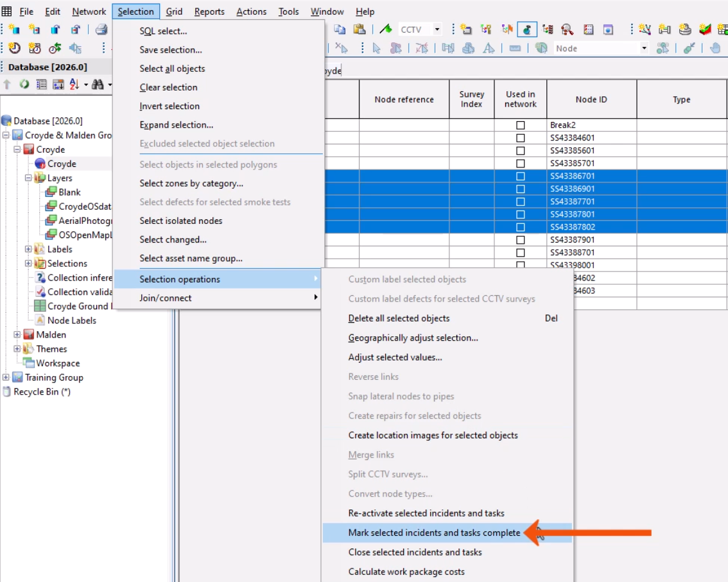Select the Sort icon in the Database toolbar

pyautogui.click(x=74, y=83)
